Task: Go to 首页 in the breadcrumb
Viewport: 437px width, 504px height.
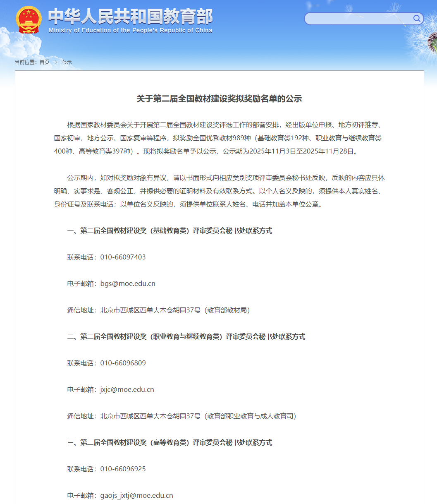Action: coord(44,62)
